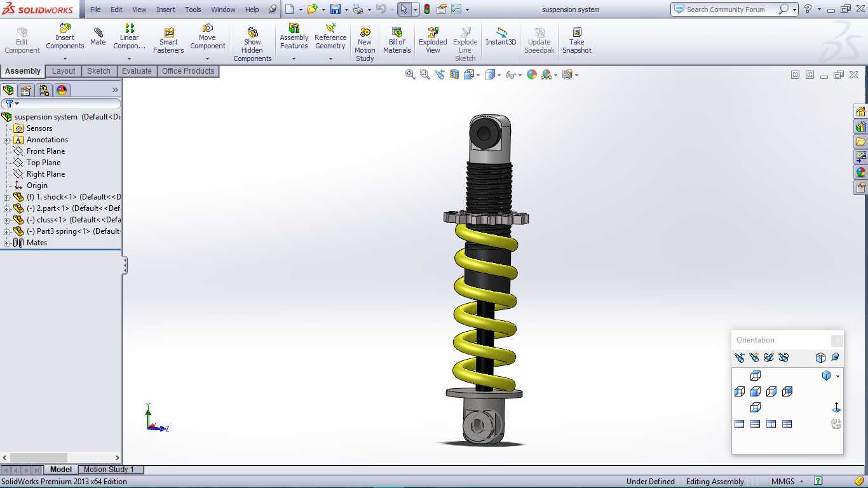Click Show Hidden Components

click(x=252, y=44)
